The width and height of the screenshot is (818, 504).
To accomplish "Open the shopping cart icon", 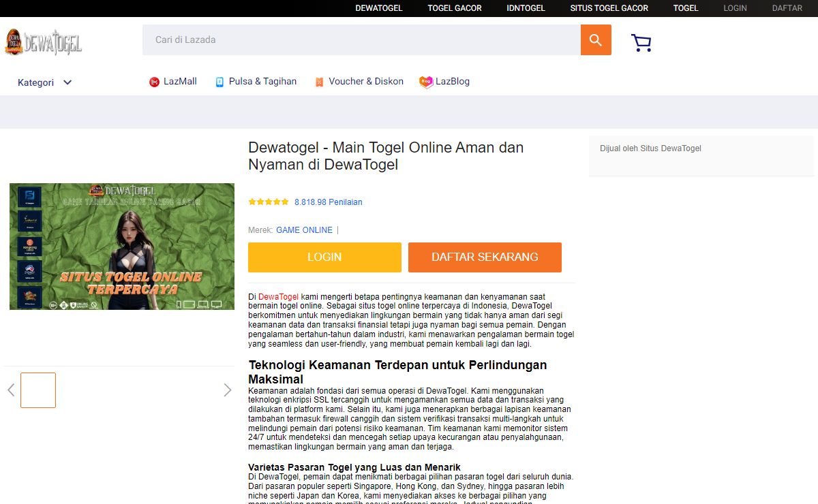I will point(641,43).
